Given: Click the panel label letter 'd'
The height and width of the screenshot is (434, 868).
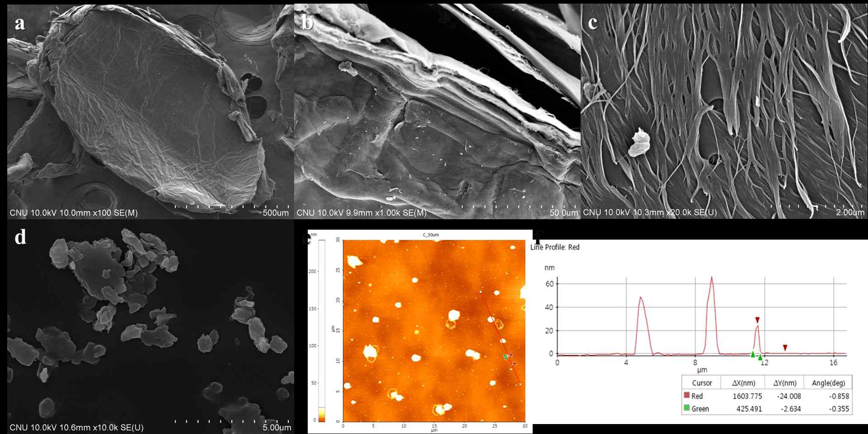Looking at the screenshot, I should click(20, 236).
